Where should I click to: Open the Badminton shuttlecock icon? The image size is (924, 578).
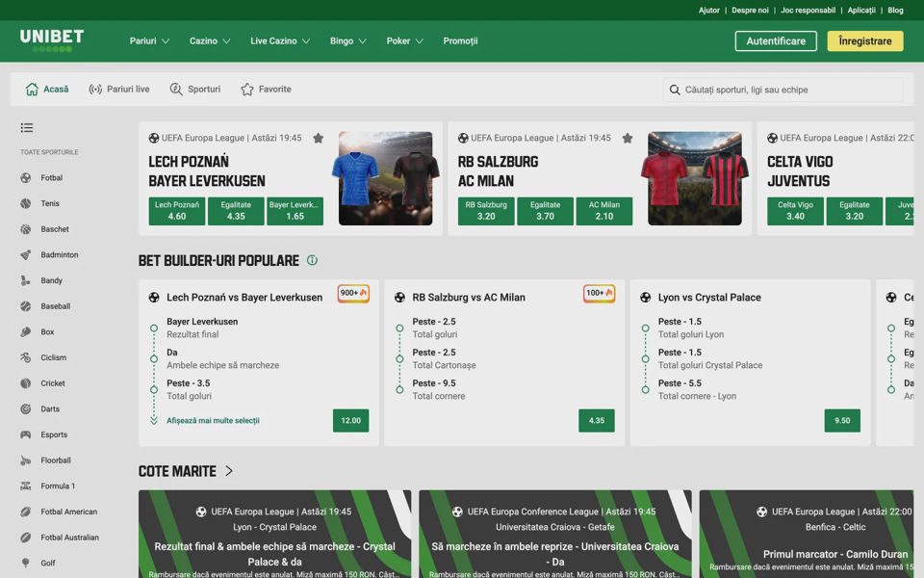click(x=25, y=254)
